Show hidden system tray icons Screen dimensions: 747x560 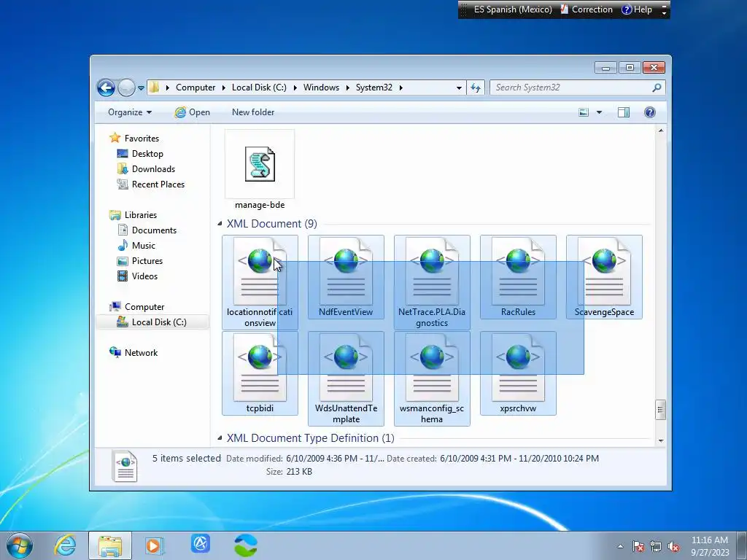pos(620,546)
